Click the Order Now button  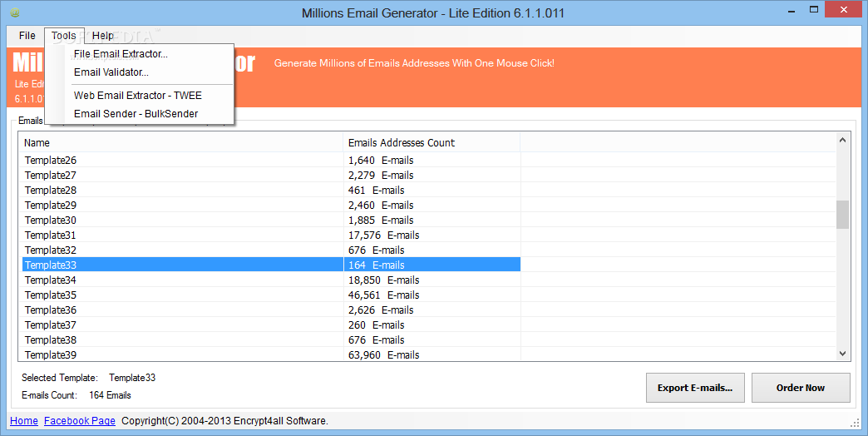coord(801,388)
